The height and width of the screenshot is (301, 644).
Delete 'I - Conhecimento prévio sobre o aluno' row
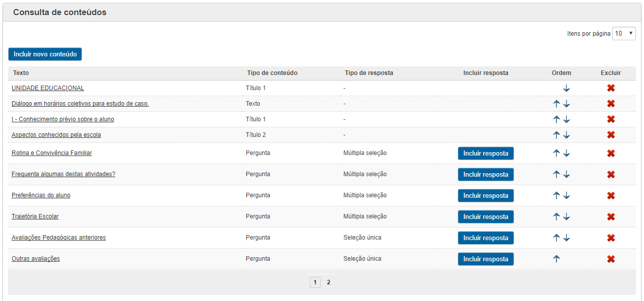611,119
